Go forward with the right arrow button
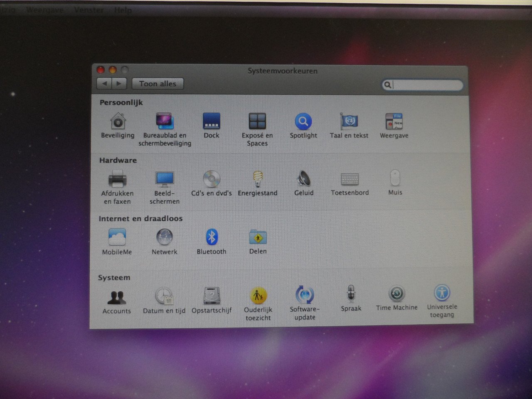Image resolution: width=532 pixels, height=399 pixels. pos(119,84)
